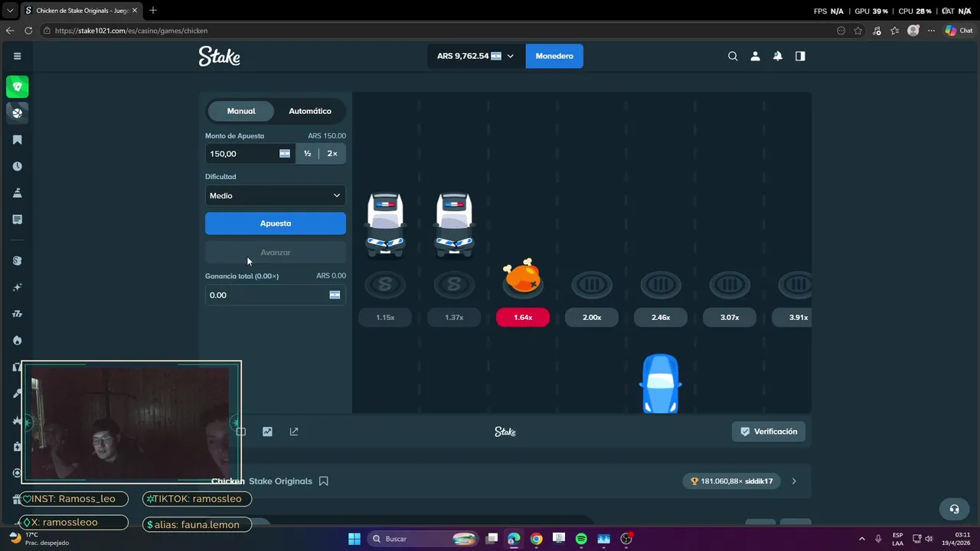Click the 1.15x multiplier label
Screen dimensions: 980x551
[x=385, y=317]
